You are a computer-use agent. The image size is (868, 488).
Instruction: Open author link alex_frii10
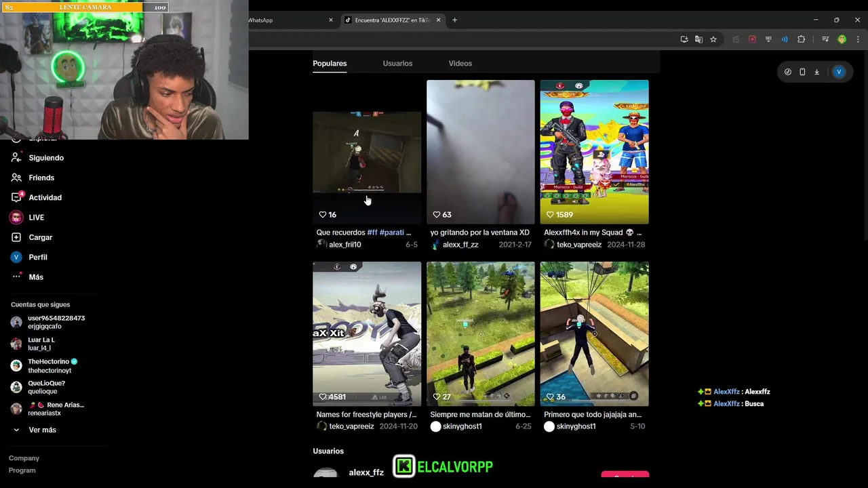344,245
